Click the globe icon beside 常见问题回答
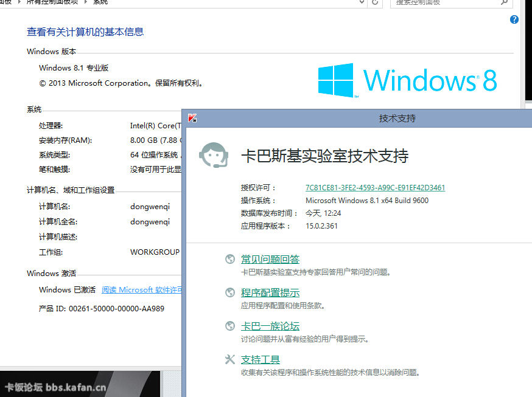532x397 pixels. pyautogui.click(x=230, y=259)
